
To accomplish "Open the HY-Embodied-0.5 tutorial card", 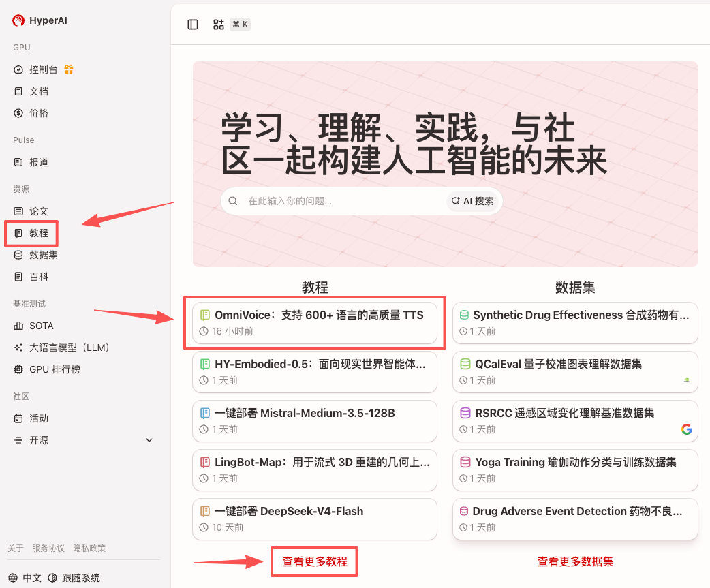I will click(x=315, y=371).
